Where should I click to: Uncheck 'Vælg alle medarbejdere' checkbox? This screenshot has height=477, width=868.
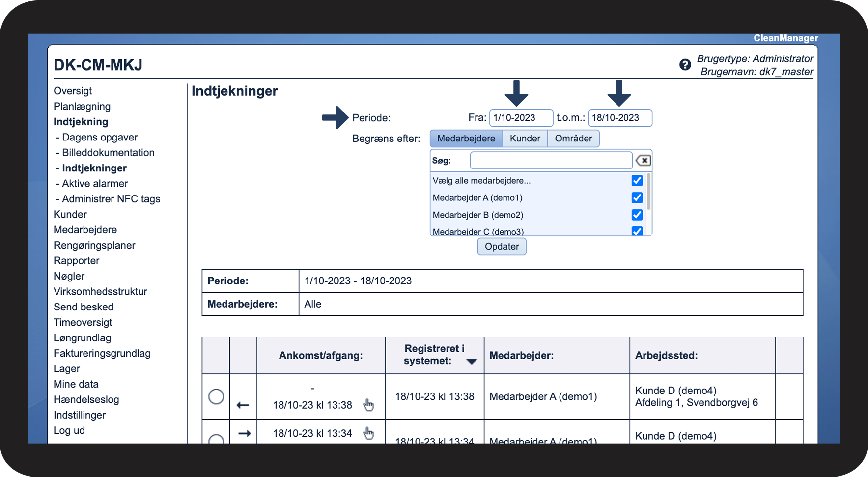637,181
